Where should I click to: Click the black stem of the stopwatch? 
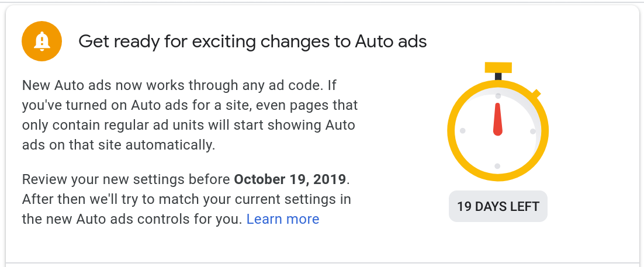(x=498, y=77)
